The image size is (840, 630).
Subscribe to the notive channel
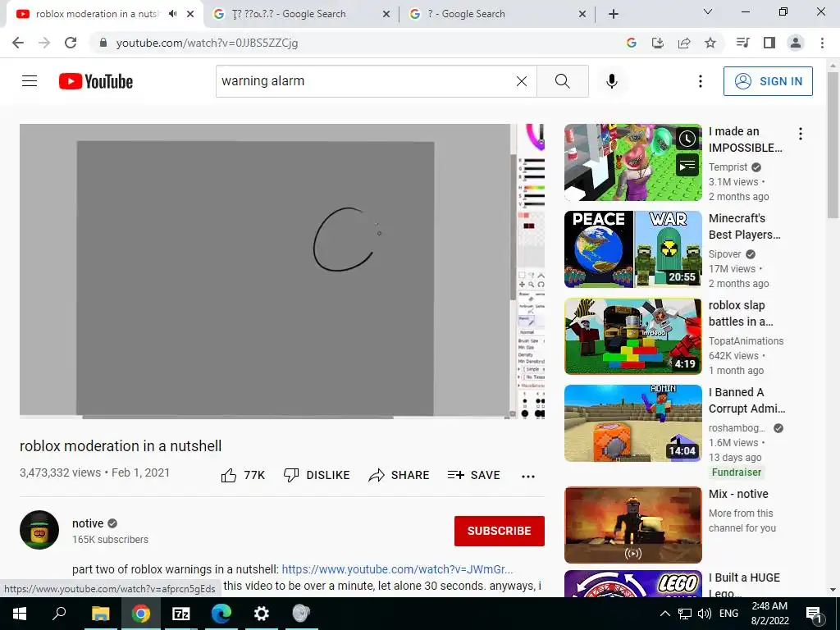500,531
